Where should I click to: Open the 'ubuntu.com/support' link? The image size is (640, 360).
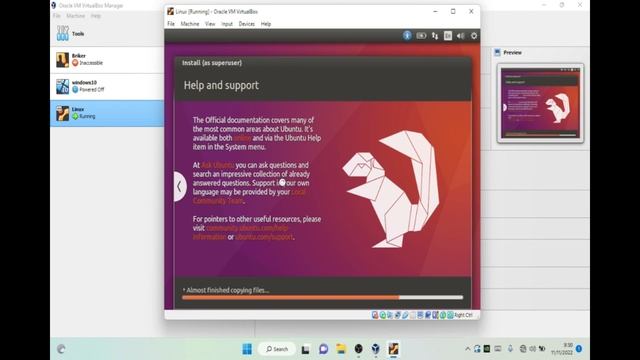click(264, 237)
